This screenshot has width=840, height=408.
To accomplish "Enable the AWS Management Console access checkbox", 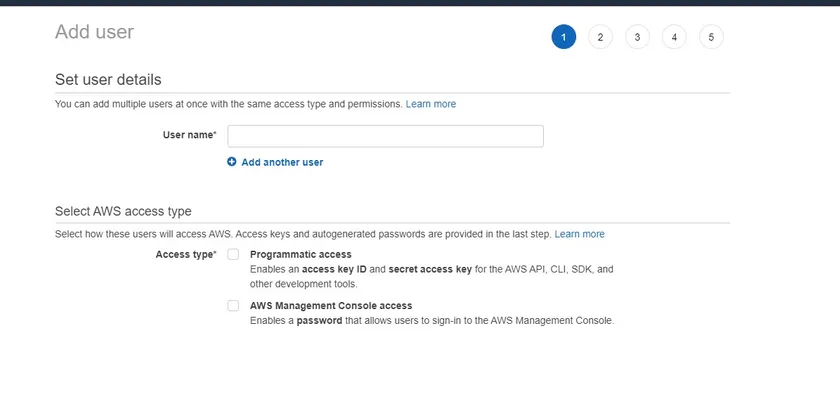I will [233, 306].
